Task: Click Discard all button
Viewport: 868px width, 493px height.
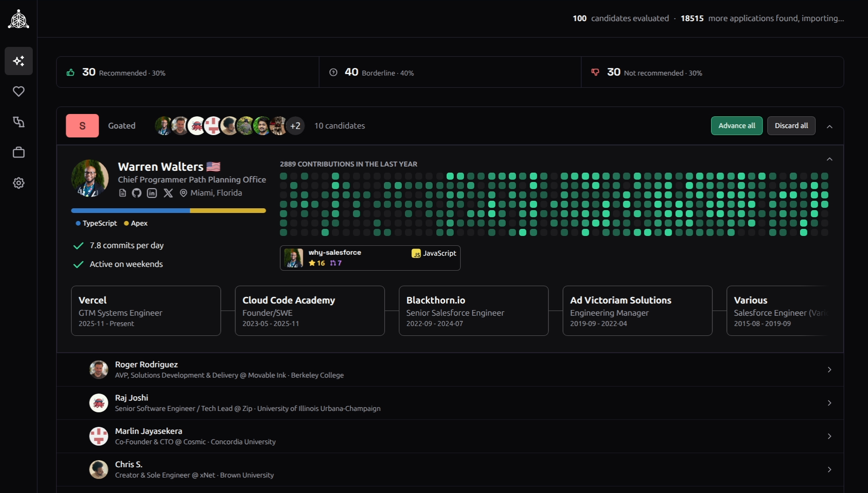Action: [791, 126]
